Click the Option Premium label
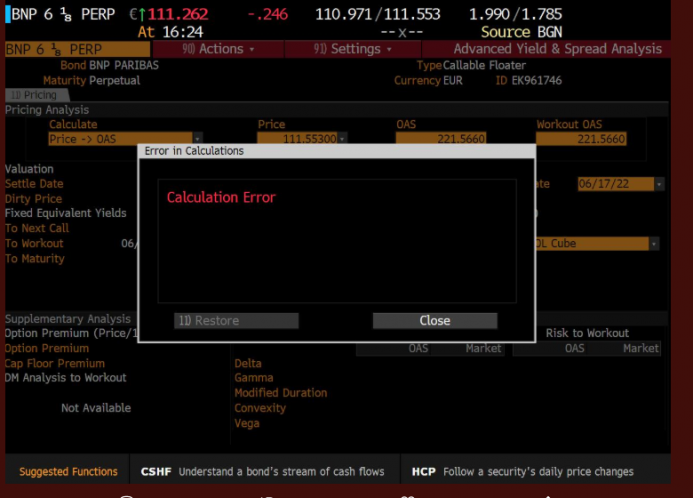This screenshot has width=693, height=498. [x=47, y=348]
